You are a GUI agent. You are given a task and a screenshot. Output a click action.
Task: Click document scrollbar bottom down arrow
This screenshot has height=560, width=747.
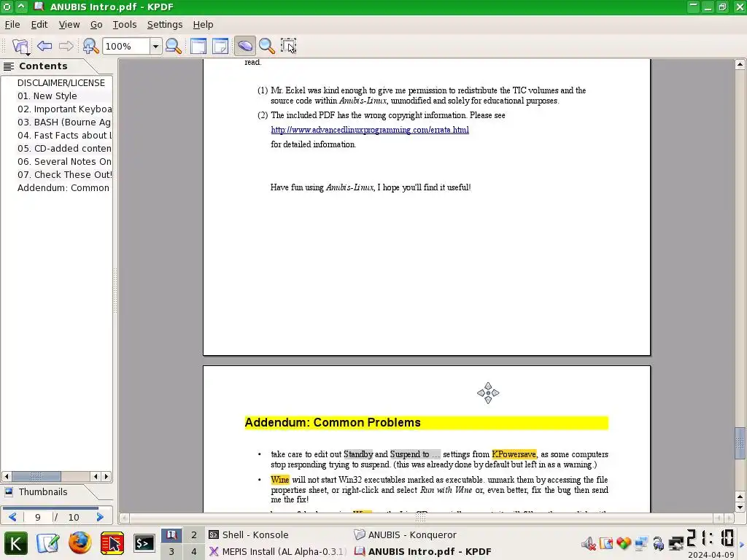click(740, 507)
